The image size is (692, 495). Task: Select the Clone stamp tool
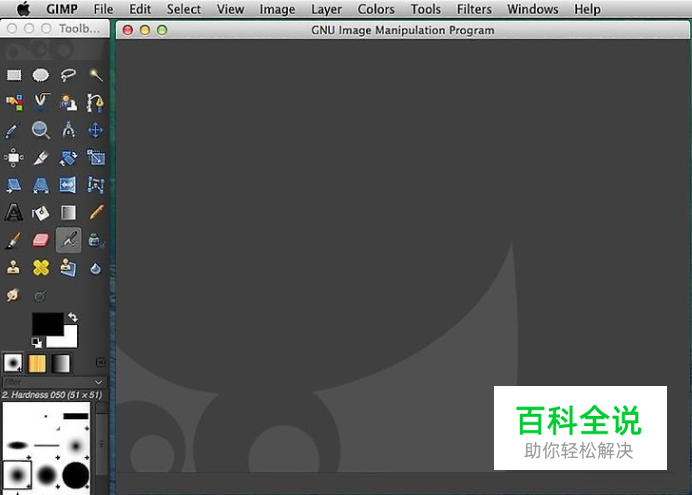(x=13, y=268)
